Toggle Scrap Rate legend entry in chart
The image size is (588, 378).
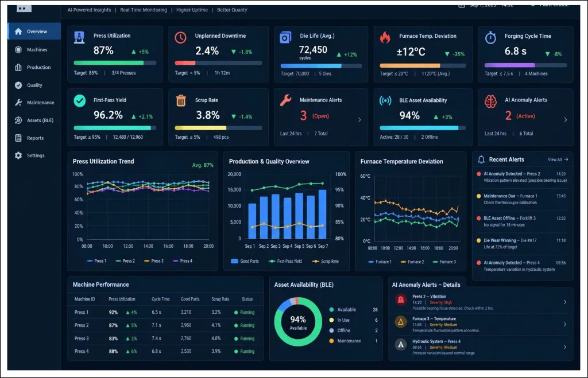pos(326,262)
